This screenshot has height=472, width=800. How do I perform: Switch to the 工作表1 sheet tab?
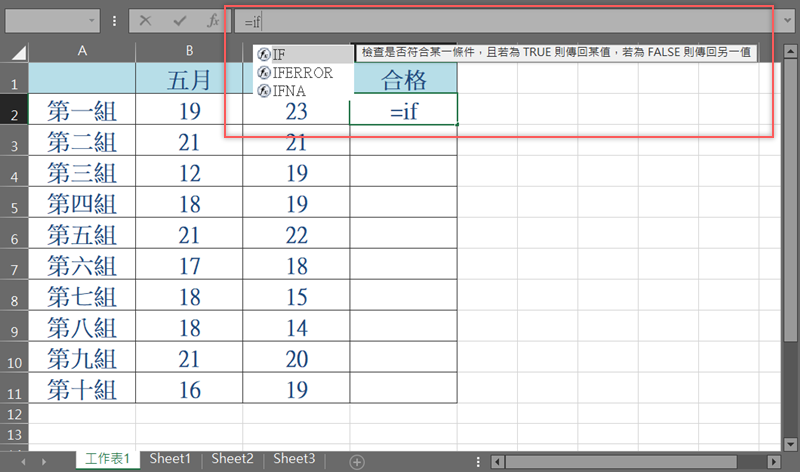(108, 459)
